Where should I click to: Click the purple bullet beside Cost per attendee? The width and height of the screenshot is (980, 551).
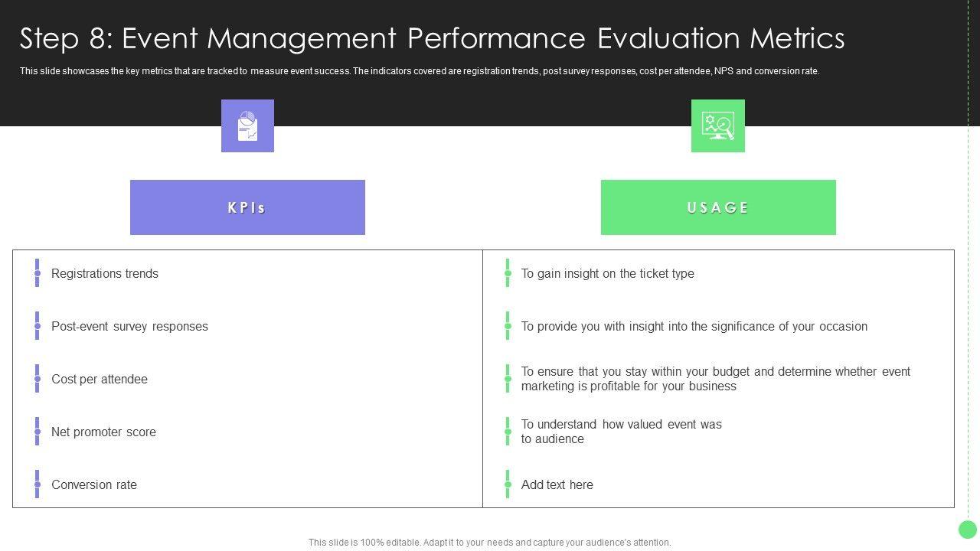click(x=37, y=379)
